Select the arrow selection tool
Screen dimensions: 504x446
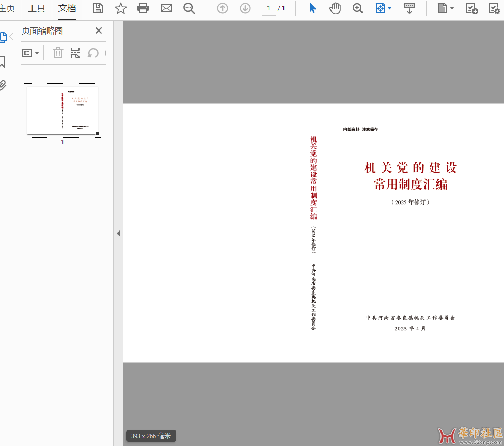click(312, 8)
